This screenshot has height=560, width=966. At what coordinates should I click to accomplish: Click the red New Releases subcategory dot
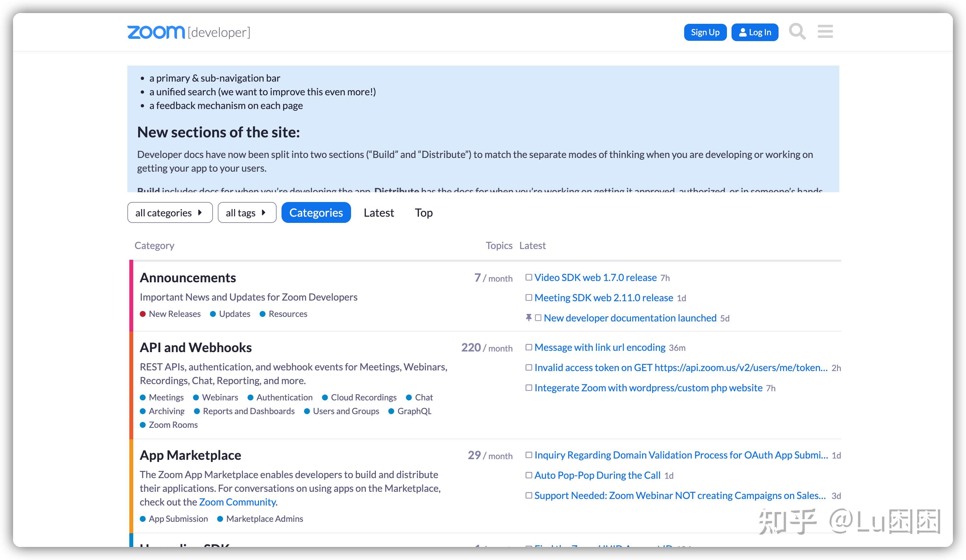pyautogui.click(x=143, y=314)
